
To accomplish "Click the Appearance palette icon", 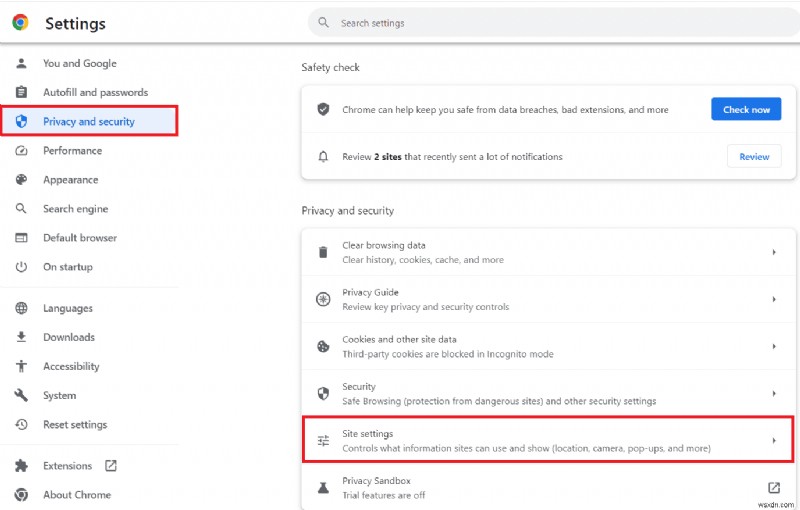I will pyautogui.click(x=21, y=180).
